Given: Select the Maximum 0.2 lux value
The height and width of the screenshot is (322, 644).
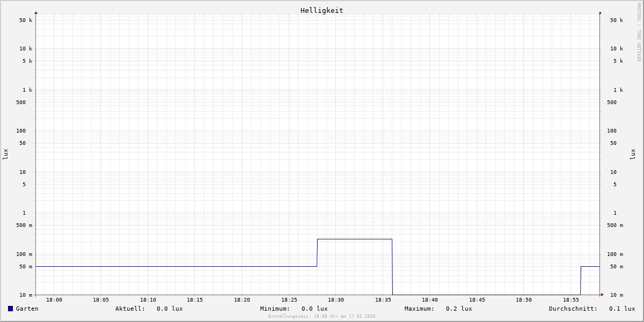Looking at the screenshot, I should click(x=459, y=309).
